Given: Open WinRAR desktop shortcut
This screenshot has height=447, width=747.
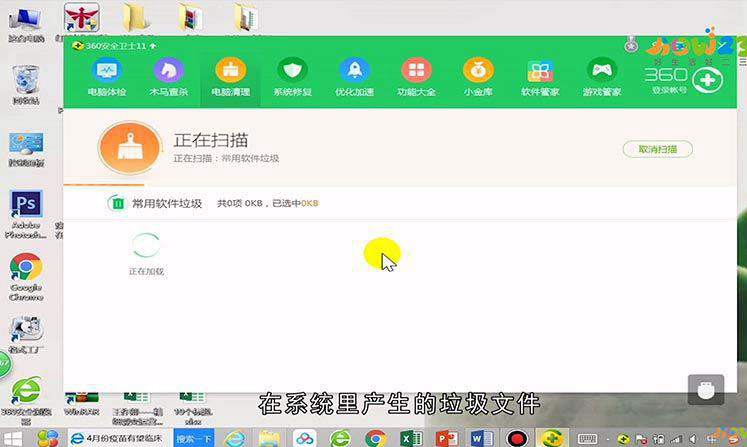Looking at the screenshot, I should click(x=81, y=403).
